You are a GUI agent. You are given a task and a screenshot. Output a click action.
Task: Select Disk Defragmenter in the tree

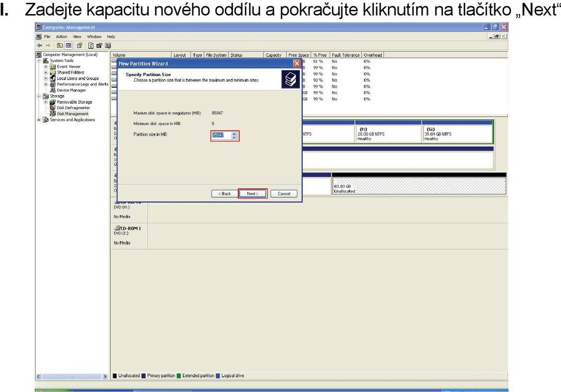[x=74, y=107]
